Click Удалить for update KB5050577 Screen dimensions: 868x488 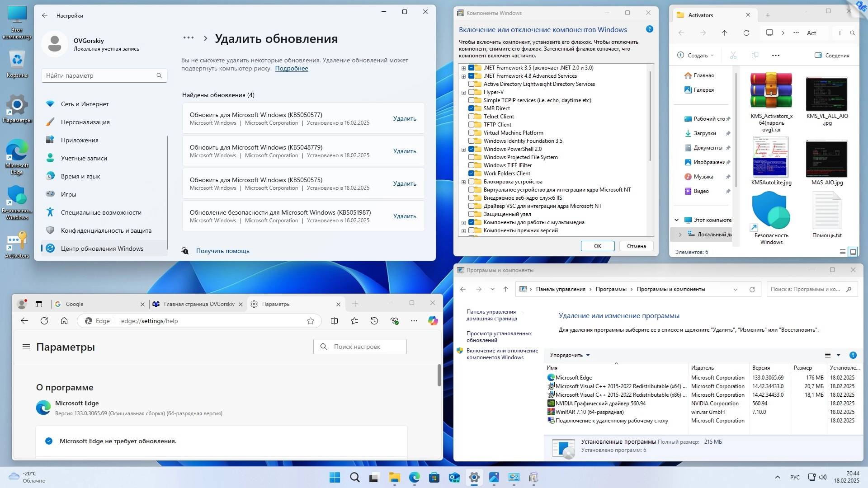pos(405,118)
